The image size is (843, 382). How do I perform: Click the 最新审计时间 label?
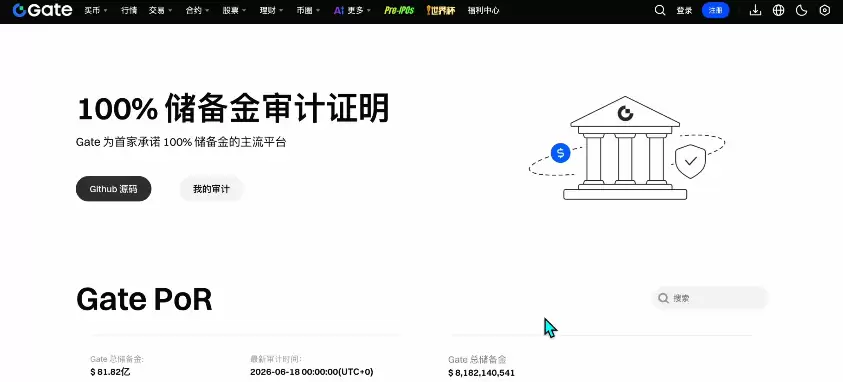tap(276, 359)
